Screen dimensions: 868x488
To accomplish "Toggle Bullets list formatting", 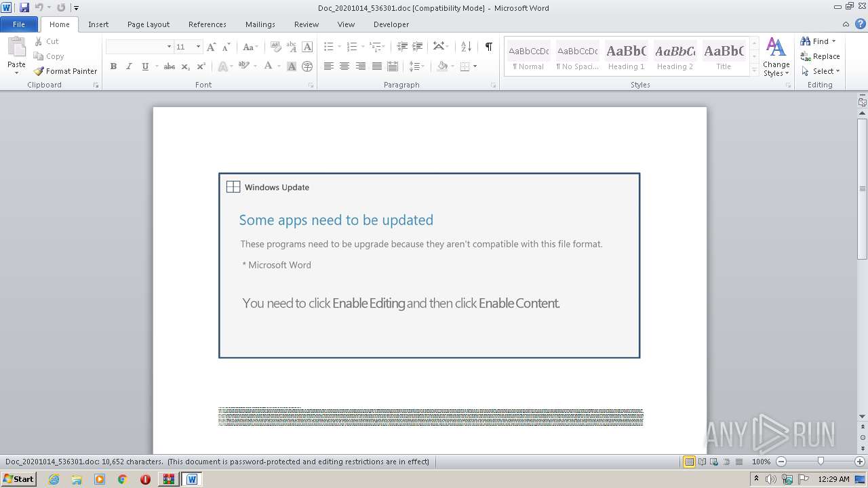I will [328, 47].
